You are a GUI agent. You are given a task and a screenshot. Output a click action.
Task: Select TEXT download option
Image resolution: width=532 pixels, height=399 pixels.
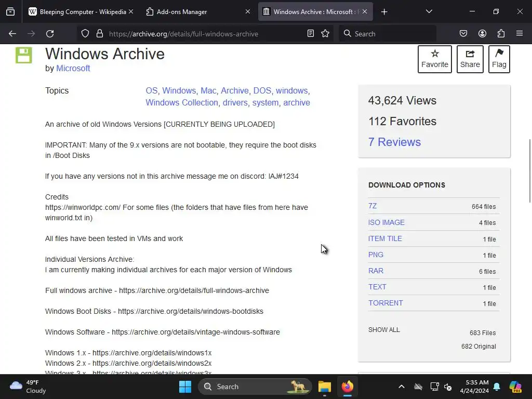click(377, 287)
